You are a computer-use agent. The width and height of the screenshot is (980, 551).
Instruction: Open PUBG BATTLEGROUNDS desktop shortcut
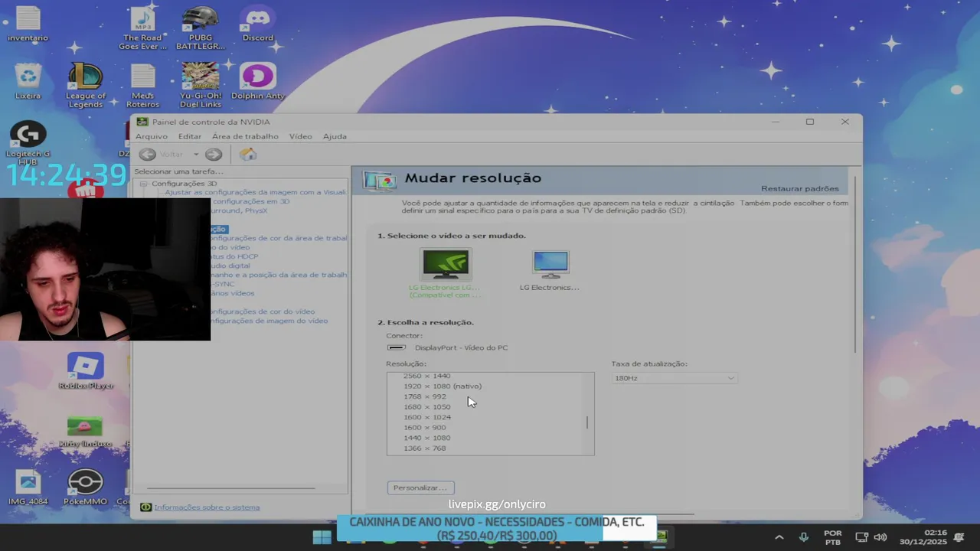[200, 29]
